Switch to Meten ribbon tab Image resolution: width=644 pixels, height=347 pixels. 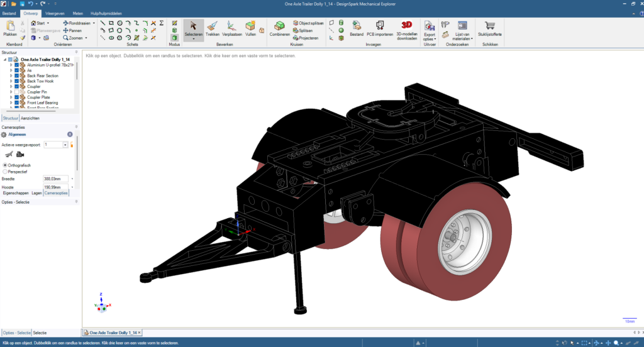[x=77, y=13]
